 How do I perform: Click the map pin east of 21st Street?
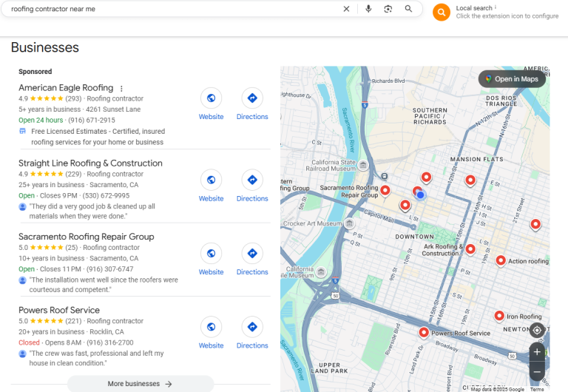[535, 224]
